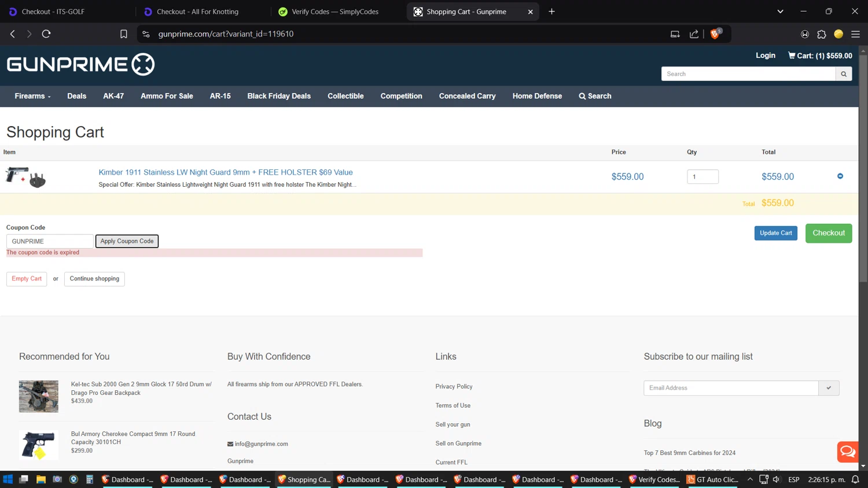
Task: Open Kel-tec Sub 2000 thumbnail
Action: tap(39, 396)
